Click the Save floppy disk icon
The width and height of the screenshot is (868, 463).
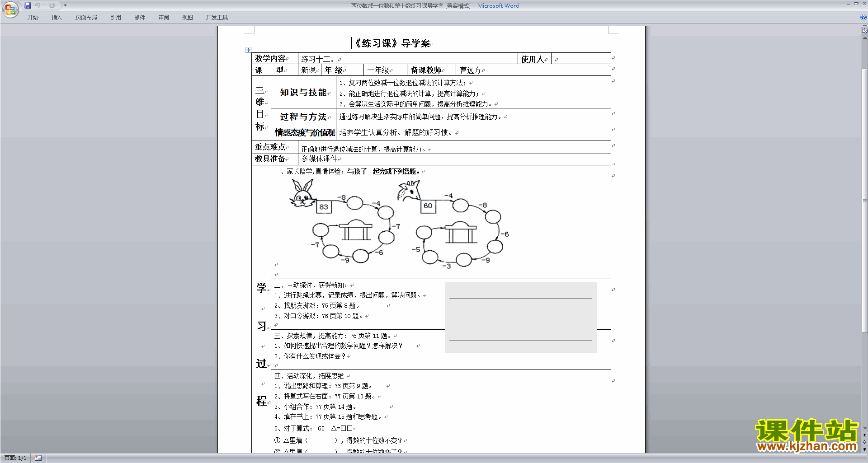coord(28,5)
